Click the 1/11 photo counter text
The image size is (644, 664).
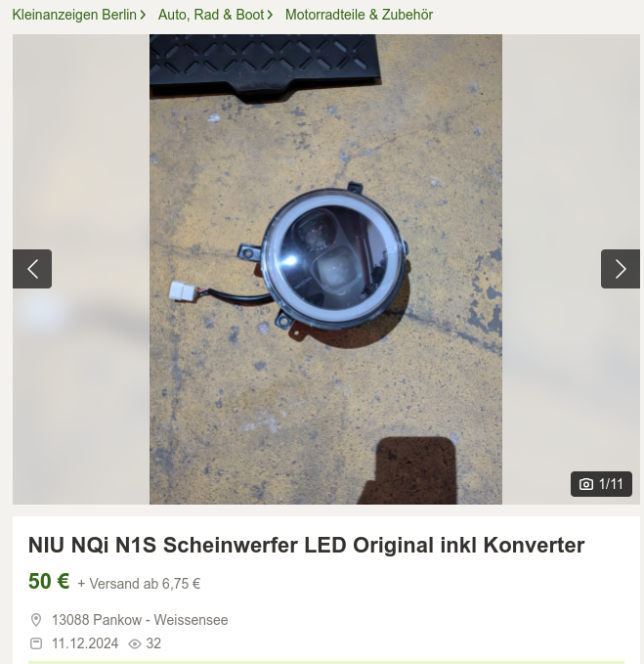pos(611,484)
